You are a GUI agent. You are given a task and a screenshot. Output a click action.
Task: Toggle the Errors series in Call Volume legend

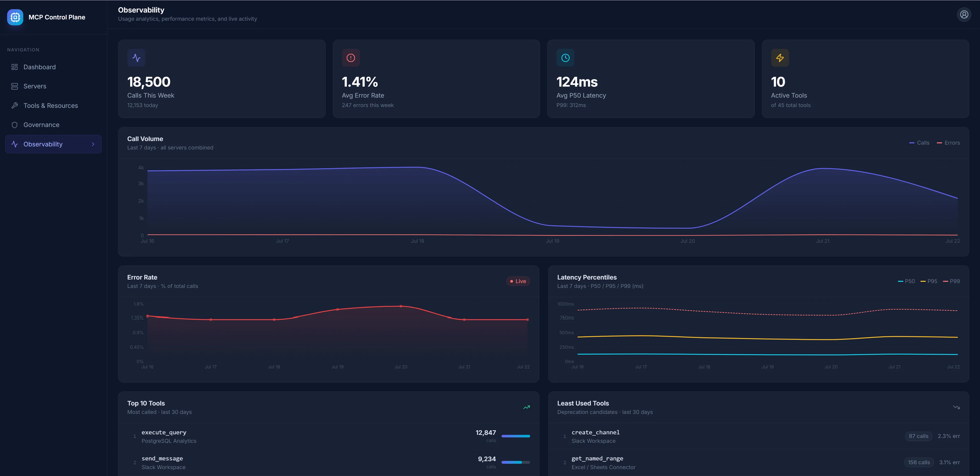948,143
